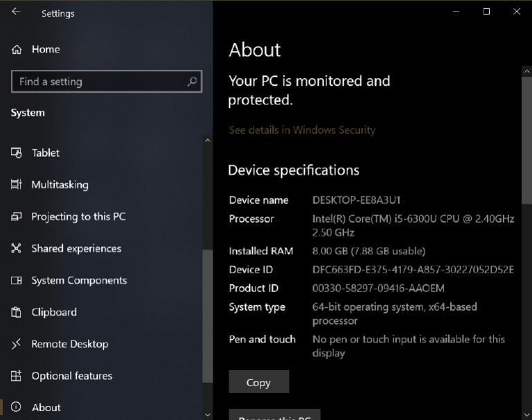Click the Pen and touch label

pyautogui.click(x=262, y=339)
